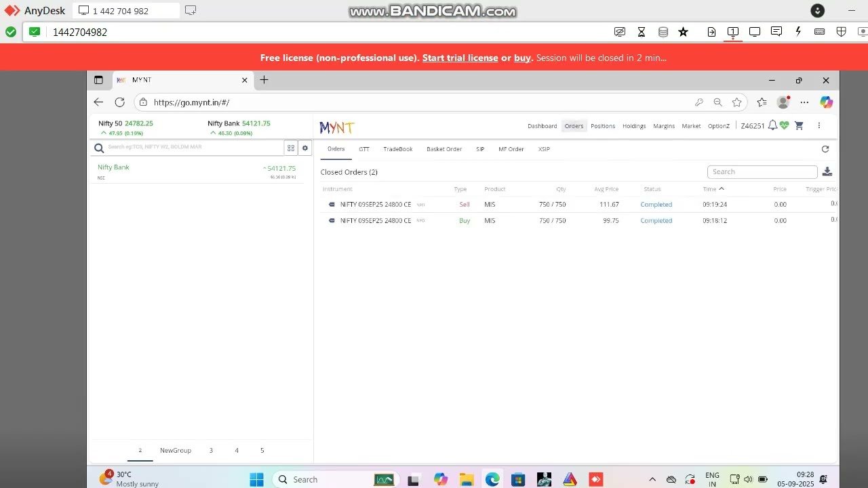868x488 pixels.
Task: Open XSIP tab
Action: pyautogui.click(x=544, y=149)
